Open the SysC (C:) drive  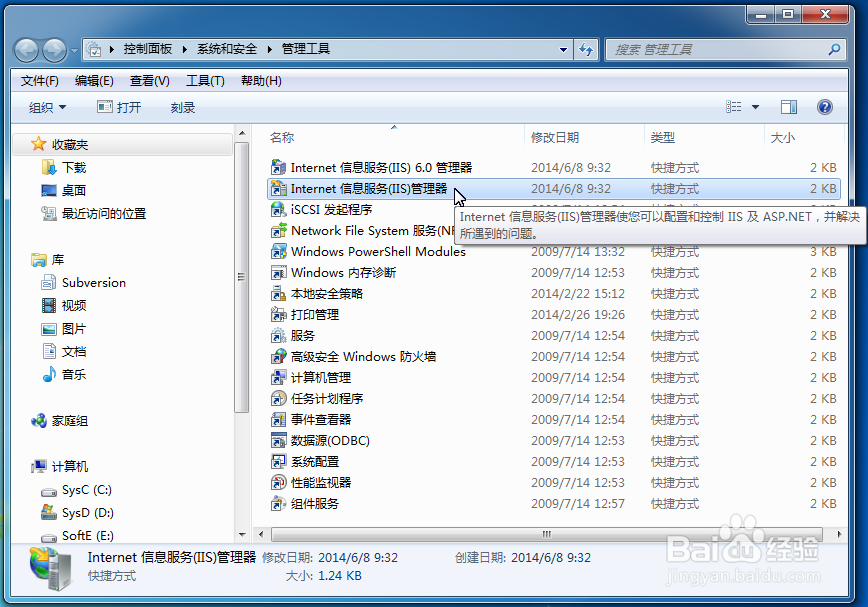pos(87,490)
